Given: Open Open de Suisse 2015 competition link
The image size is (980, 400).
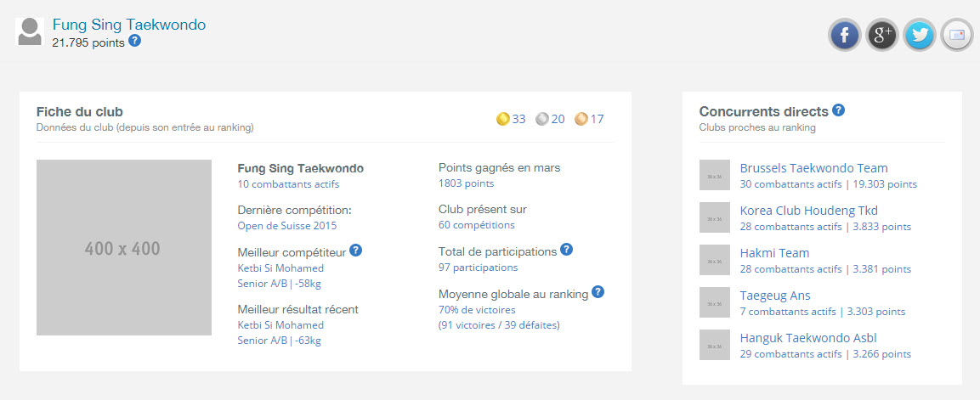Looking at the screenshot, I should 286,226.
